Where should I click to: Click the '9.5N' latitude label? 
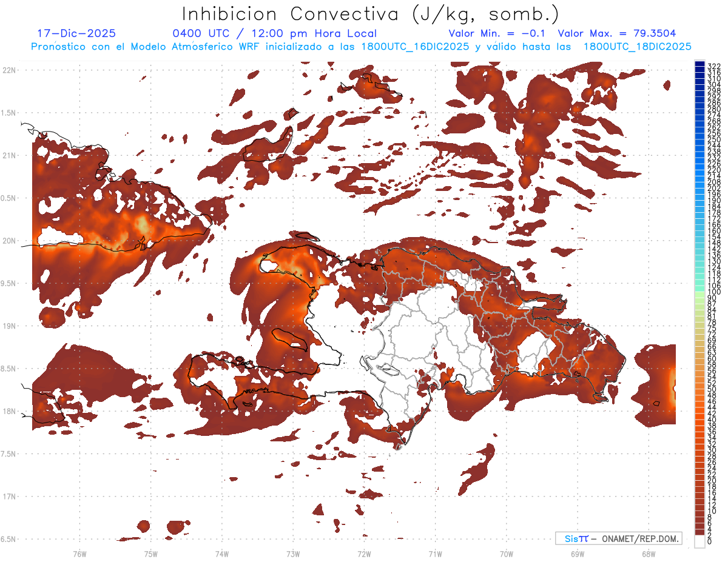pyautogui.click(x=8, y=283)
